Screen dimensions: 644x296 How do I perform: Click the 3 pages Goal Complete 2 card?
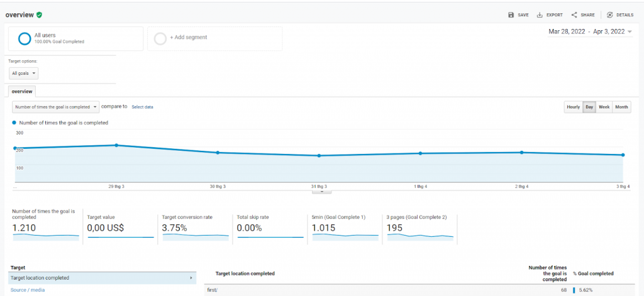tap(419, 228)
